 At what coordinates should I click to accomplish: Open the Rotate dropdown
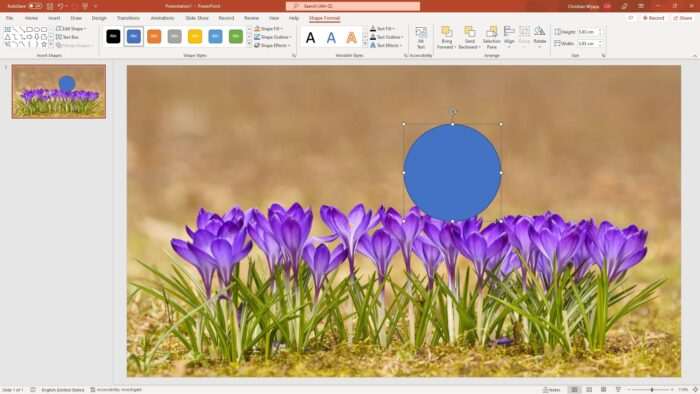(540, 36)
